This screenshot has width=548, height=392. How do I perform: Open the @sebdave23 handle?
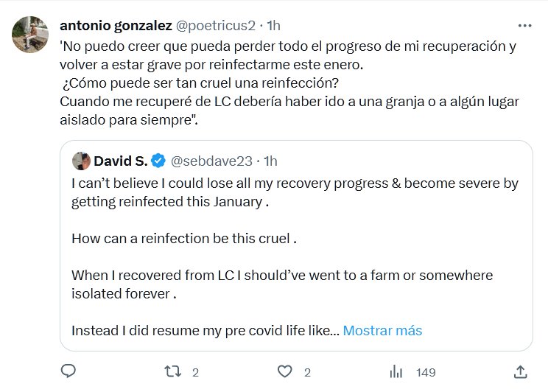212,161
